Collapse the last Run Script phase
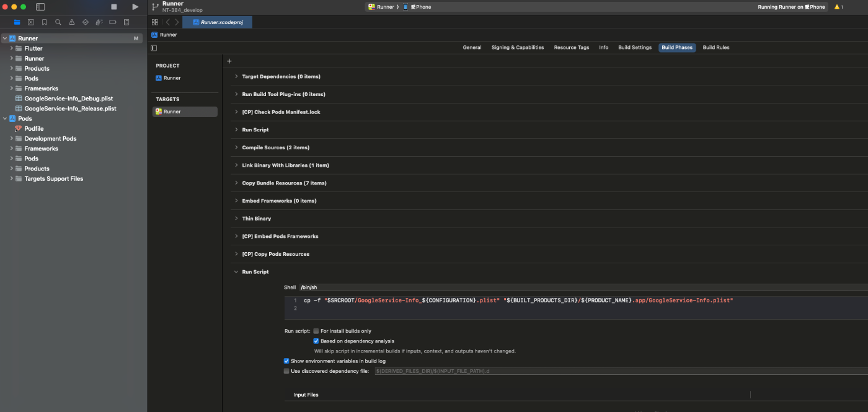 click(236, 271)
